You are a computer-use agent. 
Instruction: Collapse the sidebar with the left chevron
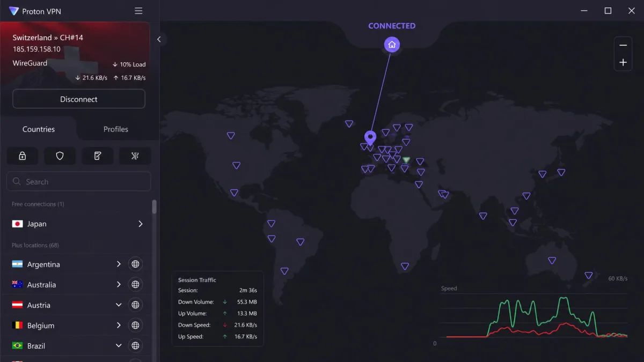point(159,39)
